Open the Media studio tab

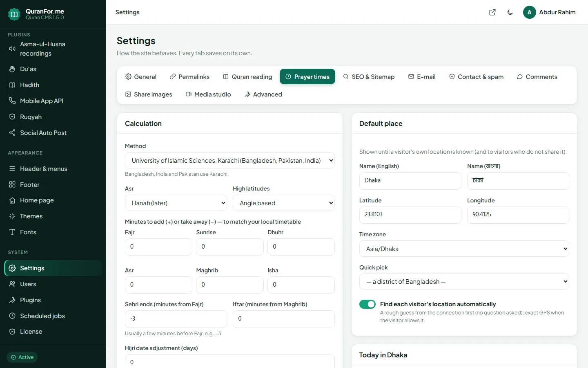[208, 94]
